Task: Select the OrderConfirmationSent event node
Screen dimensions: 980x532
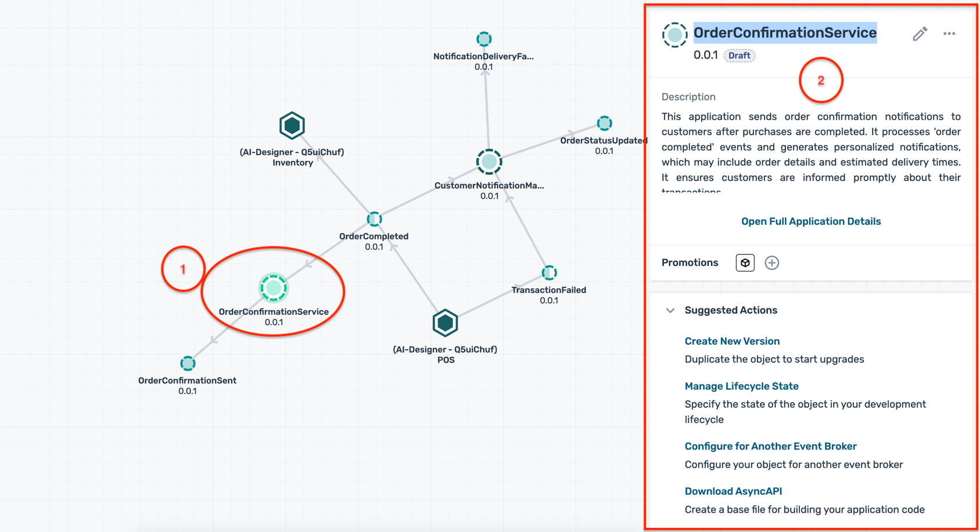Action: [x=188, y=364]
